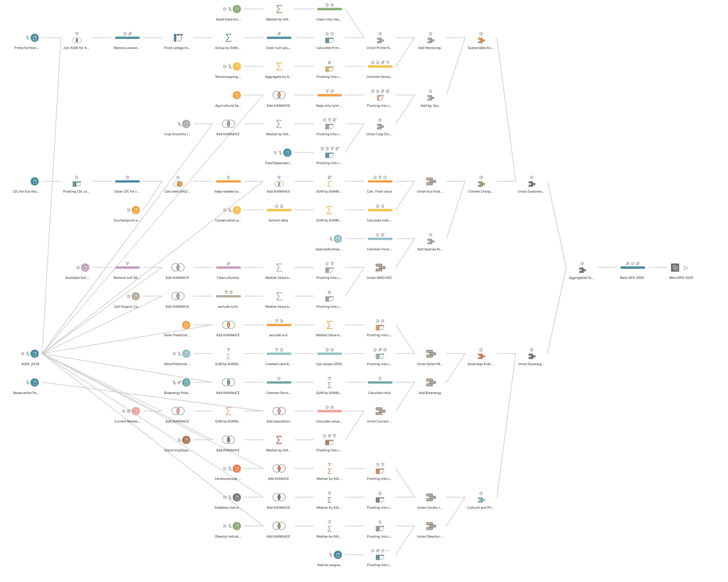
Task: Click the Cardiovascular input node
Action: tap(237, 469)
